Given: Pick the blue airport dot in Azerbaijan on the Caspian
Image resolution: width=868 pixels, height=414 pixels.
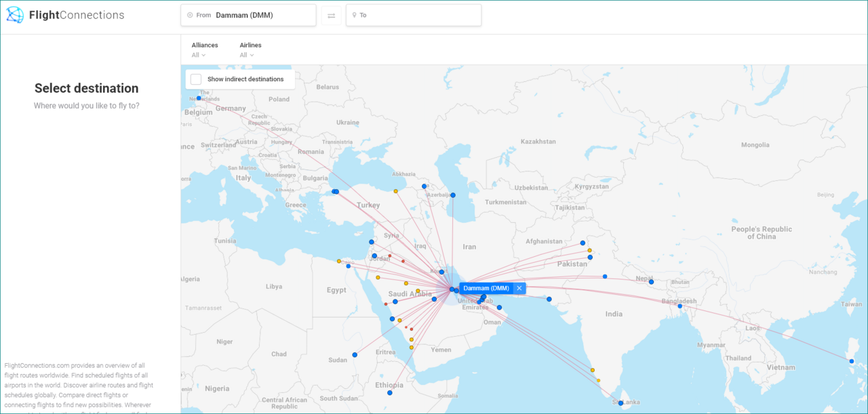Looking at the screenshot, I should 453,195.
